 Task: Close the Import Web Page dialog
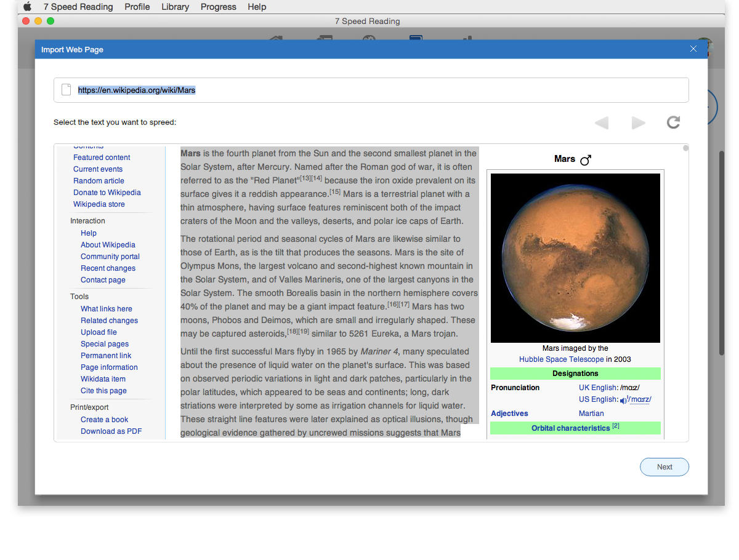click(693, 49)
